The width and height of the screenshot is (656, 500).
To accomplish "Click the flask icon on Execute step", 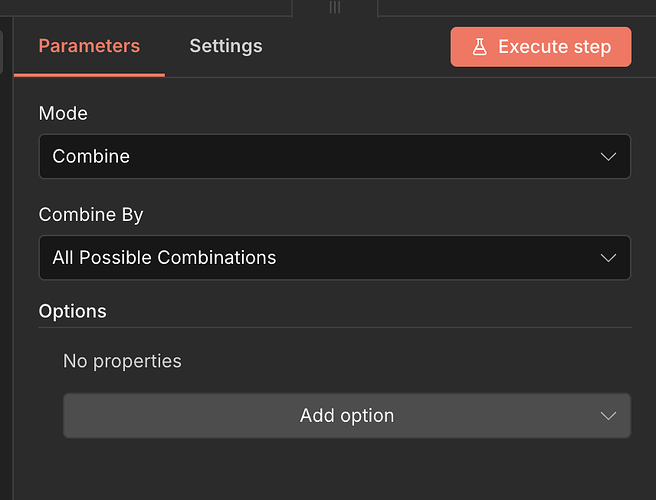I will 480,47.
